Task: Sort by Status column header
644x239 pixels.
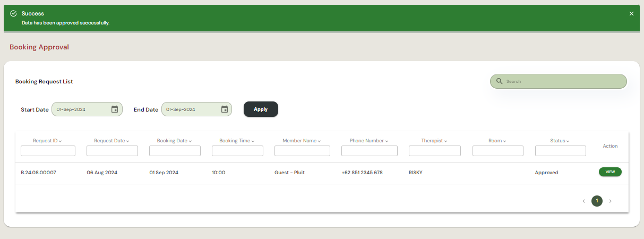Action: coord(560,141)
